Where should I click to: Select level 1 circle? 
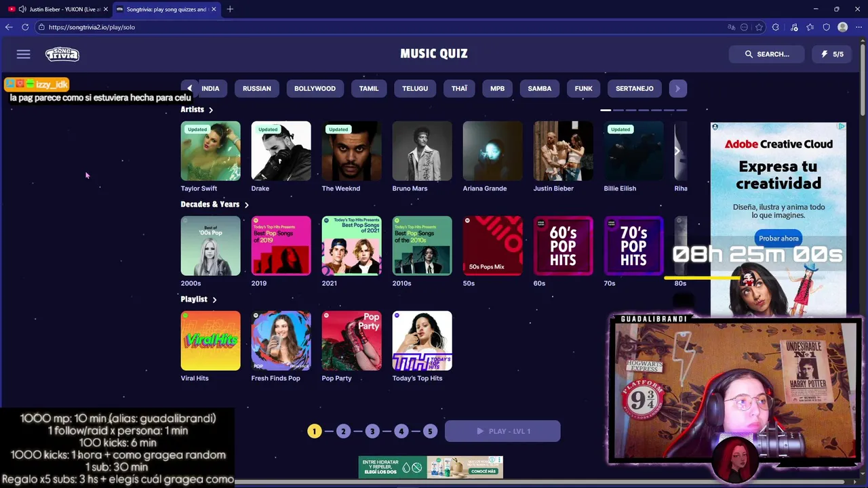(x=314, y=431)
